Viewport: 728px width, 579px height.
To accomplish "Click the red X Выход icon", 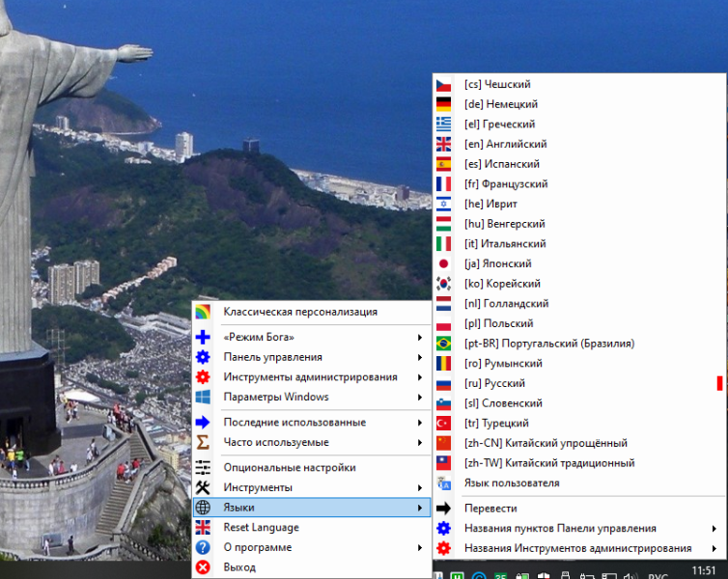I will [x=203, y=567].
